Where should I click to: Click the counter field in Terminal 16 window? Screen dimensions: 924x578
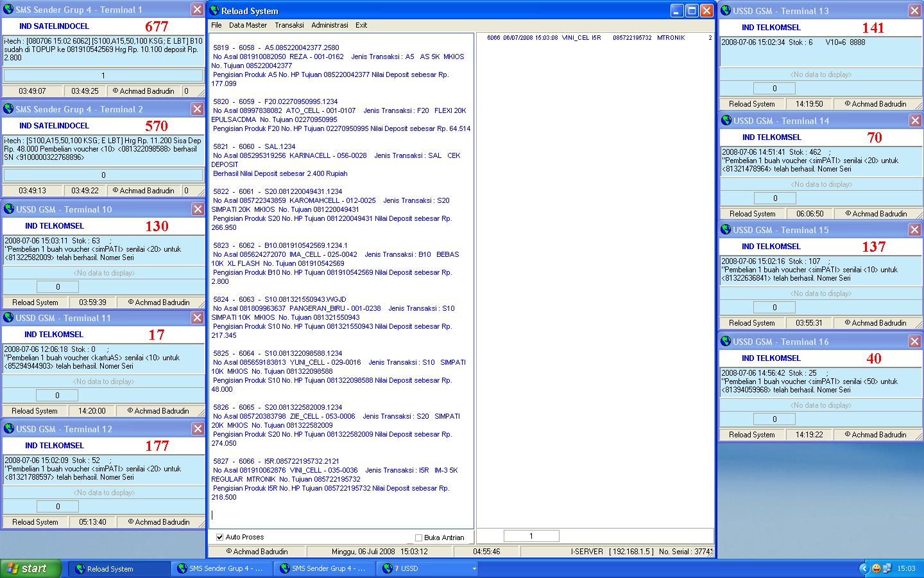(x=774, y=419)
